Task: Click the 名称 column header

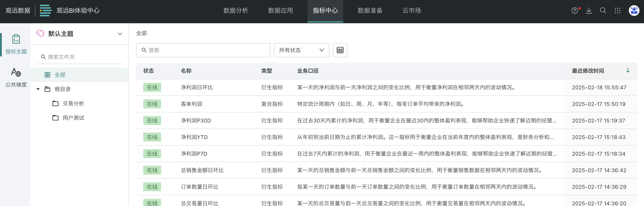Action: (186, 71)
